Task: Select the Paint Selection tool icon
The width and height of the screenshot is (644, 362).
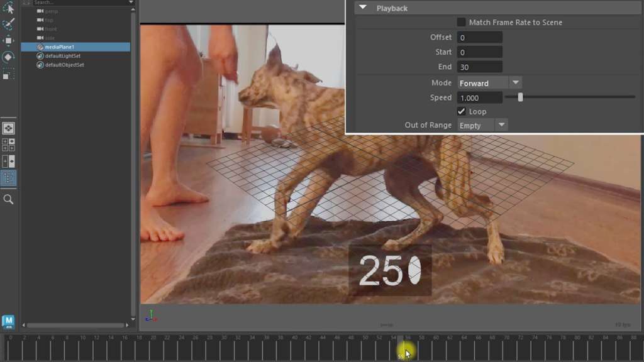Action: click(8, 24)
